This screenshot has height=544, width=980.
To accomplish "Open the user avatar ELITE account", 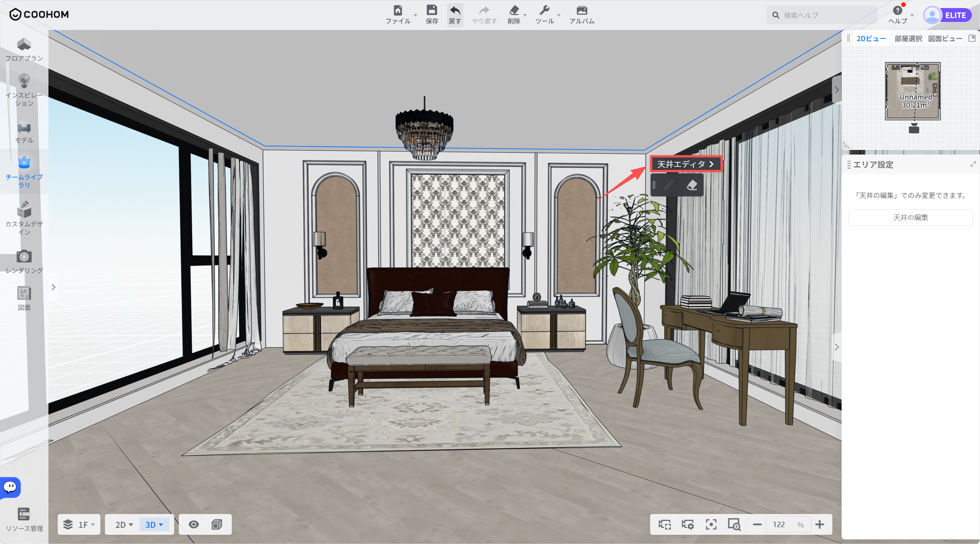I will (x=947, y=15).
